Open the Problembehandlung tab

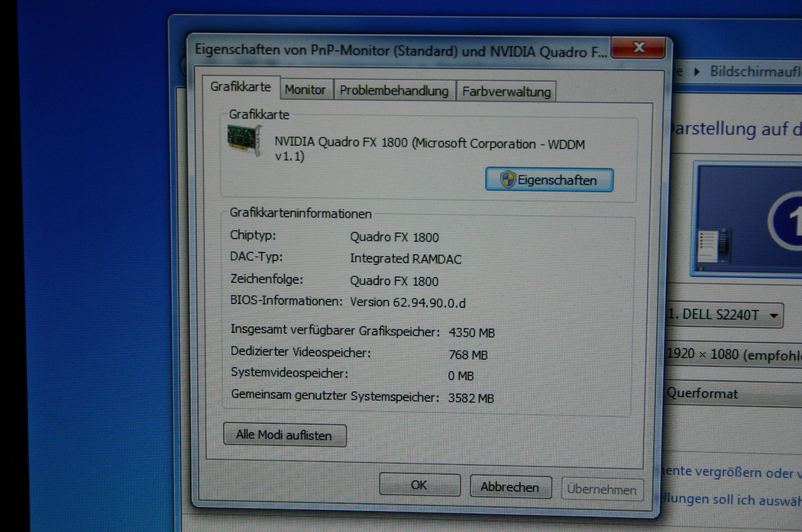(394, 90)
